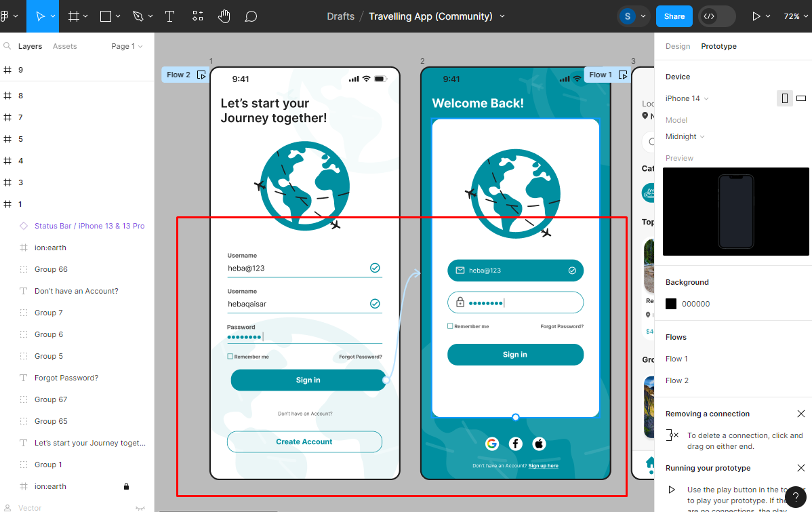Open the help question mark button
Viewport: 812px width, 512px height.
click(x=796, y=498)
